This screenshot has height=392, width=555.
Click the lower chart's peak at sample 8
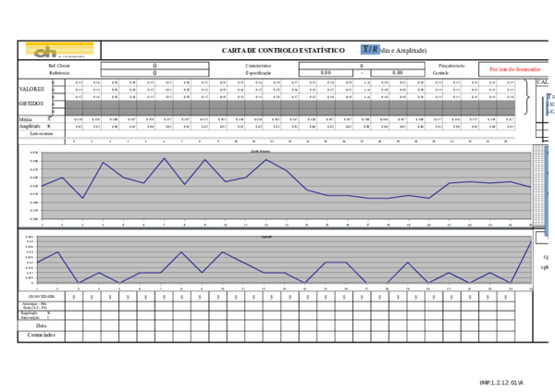(181, 251)
